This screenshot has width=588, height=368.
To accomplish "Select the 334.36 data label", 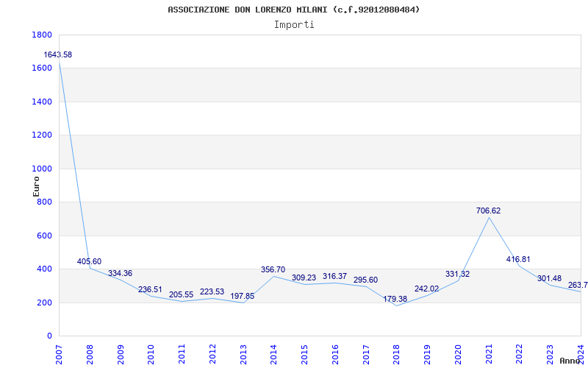I will [120, 273].
